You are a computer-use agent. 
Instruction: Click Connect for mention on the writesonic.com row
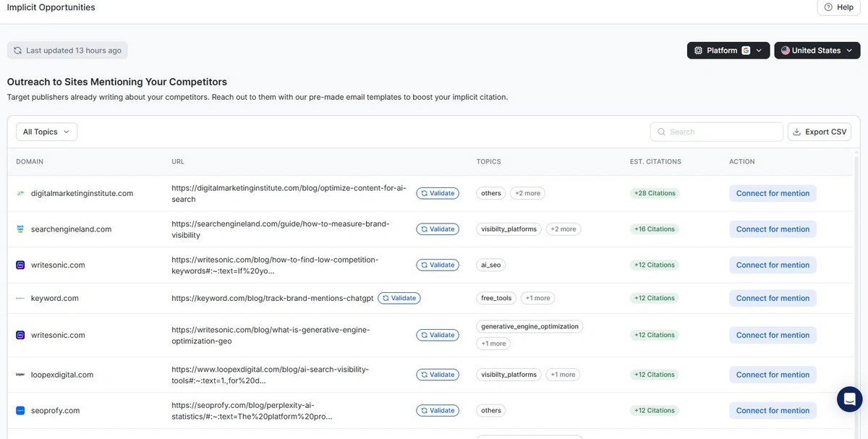click(x=773, y=265)
